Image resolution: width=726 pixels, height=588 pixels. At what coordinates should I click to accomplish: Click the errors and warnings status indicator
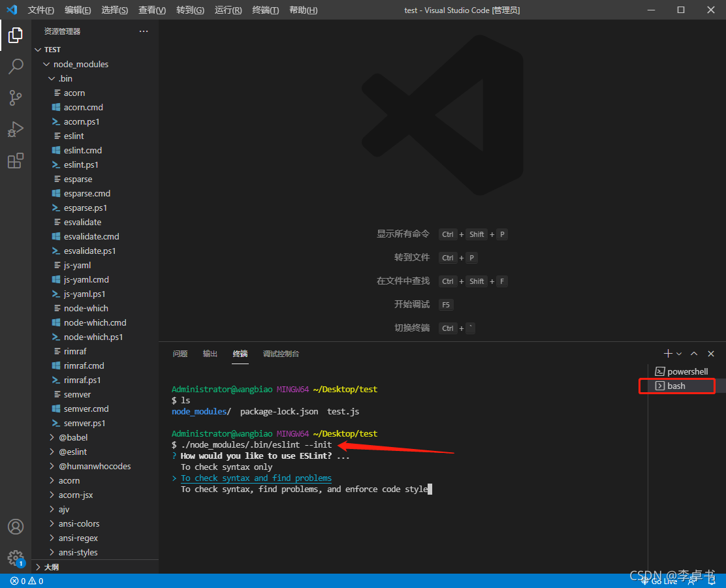[27, 581]
